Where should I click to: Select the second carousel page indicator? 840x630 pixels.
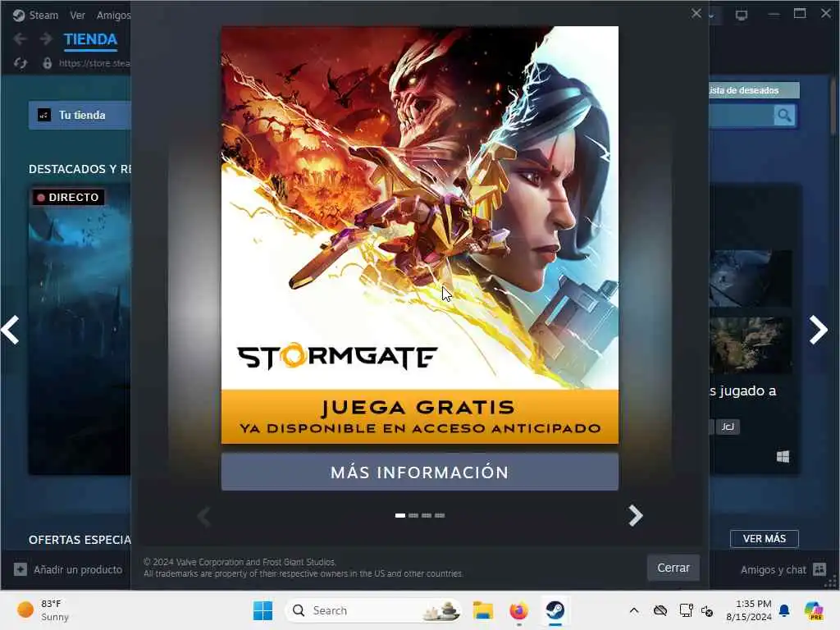click(x=413, y=515)
